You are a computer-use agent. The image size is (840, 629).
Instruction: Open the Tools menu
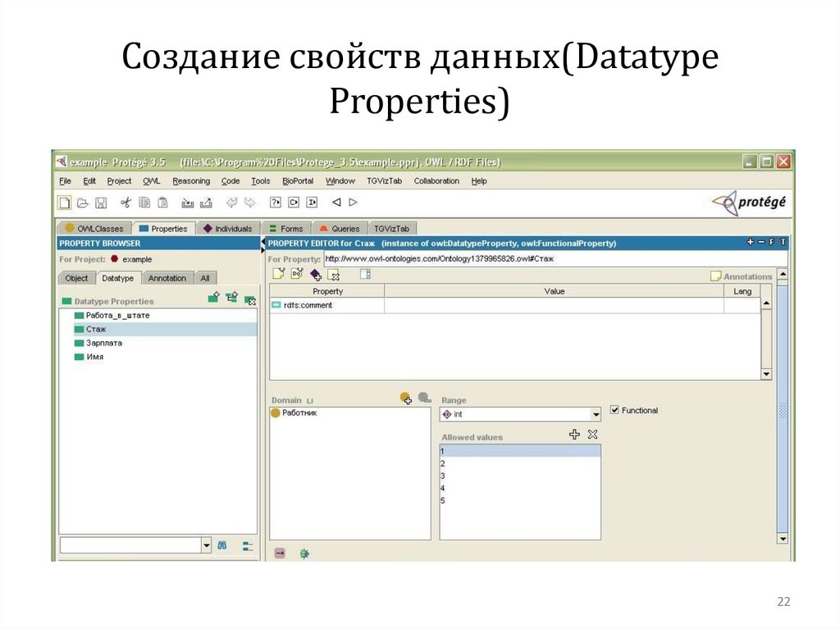coord(261,181)
